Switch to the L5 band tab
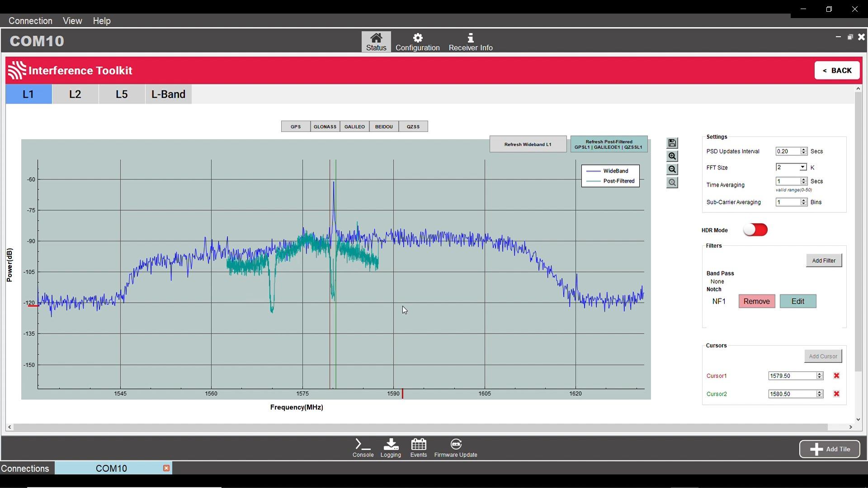The image size is (868, 488). 122,94
